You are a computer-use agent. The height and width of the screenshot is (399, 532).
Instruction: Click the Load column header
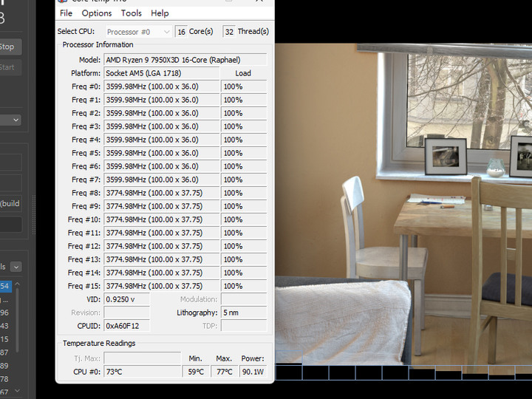click(243, 73)
